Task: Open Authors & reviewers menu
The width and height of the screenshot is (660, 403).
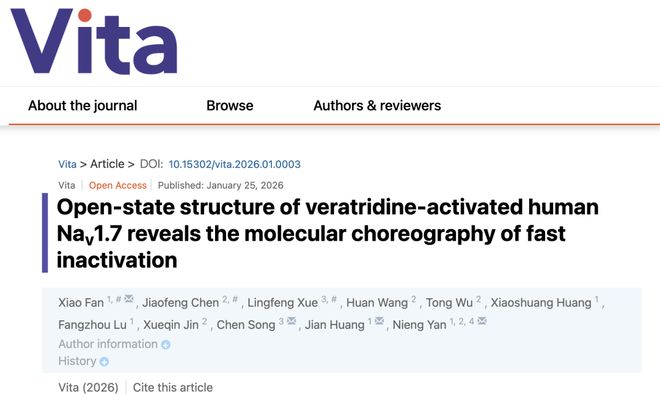Action: (377, 105)
